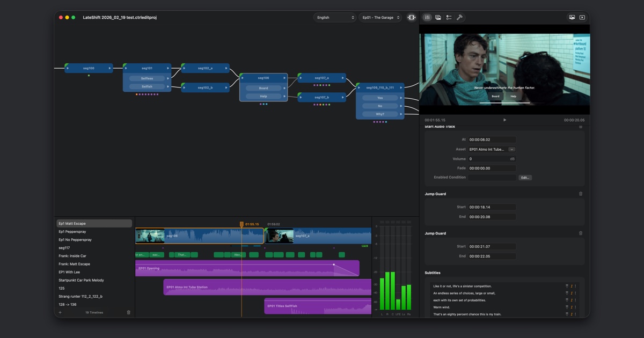
Task: Delete the second Jump Guard starting 00:00:21.07
Action: (581, 233)
